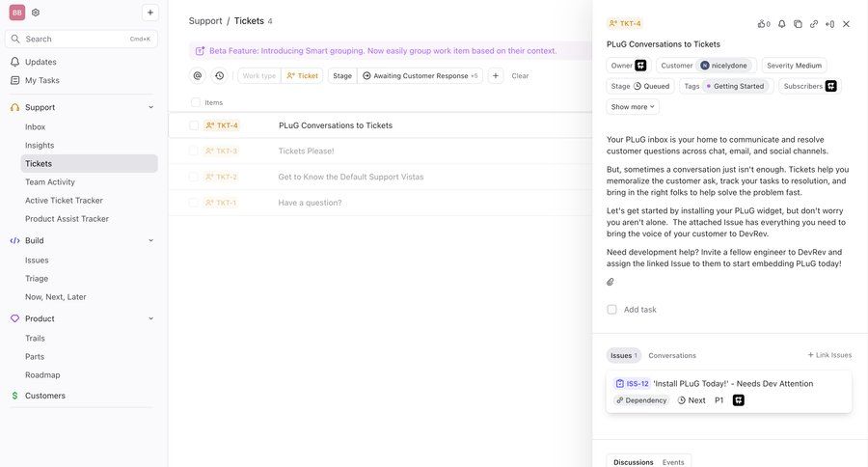Open Updates in the sidebar
Screen dimensions: 868x467
(x=41, y=62)
